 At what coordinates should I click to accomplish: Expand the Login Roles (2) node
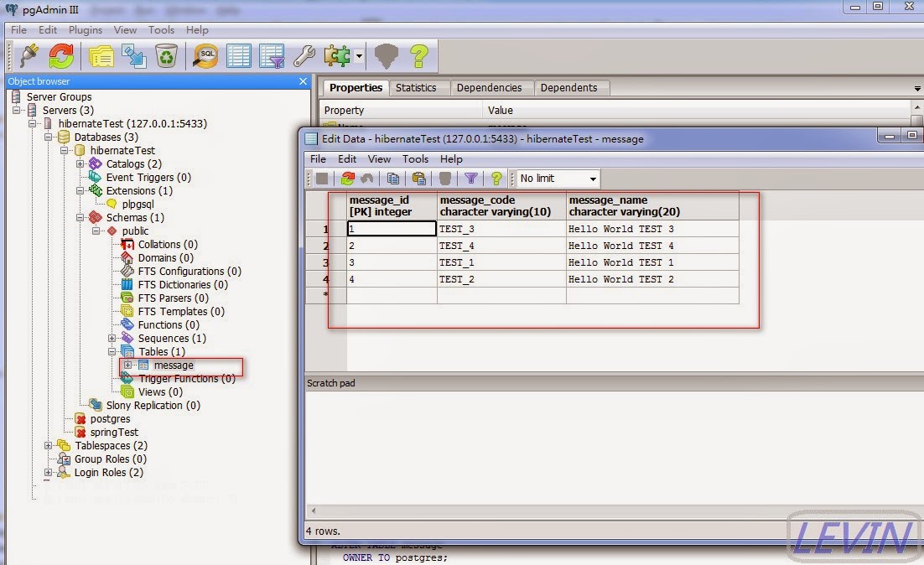pyautogui.click(x=49, y=473)
